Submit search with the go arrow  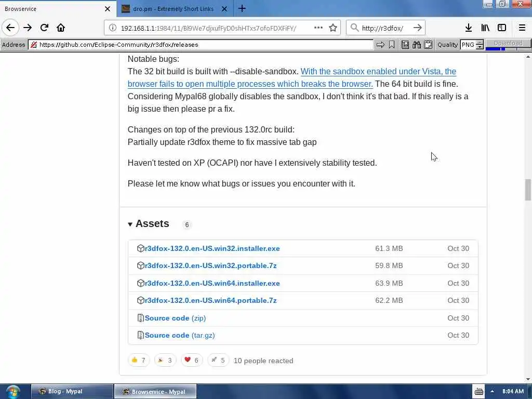418,28
